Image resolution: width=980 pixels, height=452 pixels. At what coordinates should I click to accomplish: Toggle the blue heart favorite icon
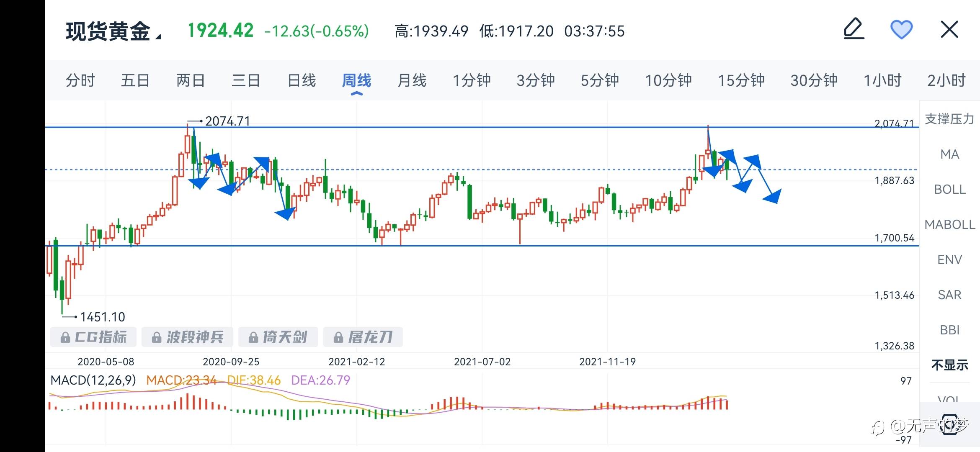[x=901, y=30]
